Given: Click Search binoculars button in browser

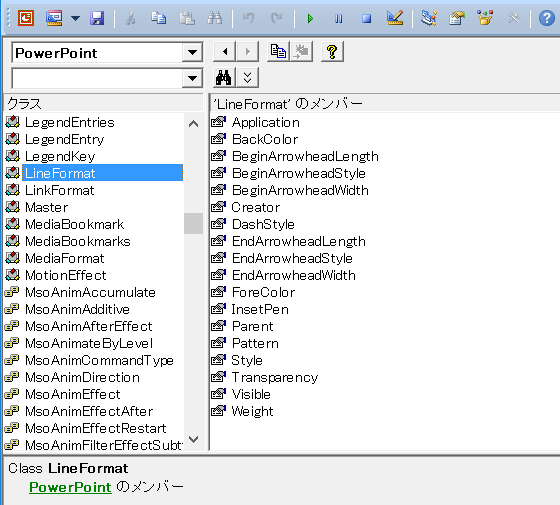Looking at the screenshot, I should click(x=224, y=77).
